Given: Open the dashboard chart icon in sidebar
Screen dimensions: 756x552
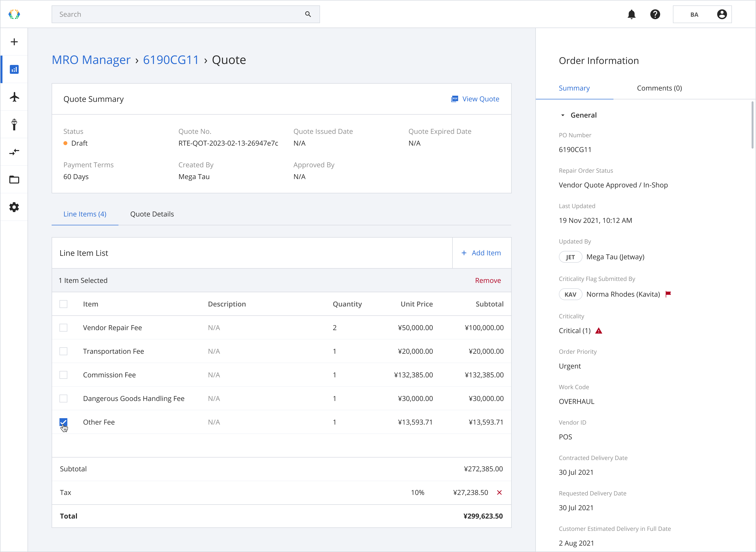Looking at the screenshot, I should click(x=14, y=70).
